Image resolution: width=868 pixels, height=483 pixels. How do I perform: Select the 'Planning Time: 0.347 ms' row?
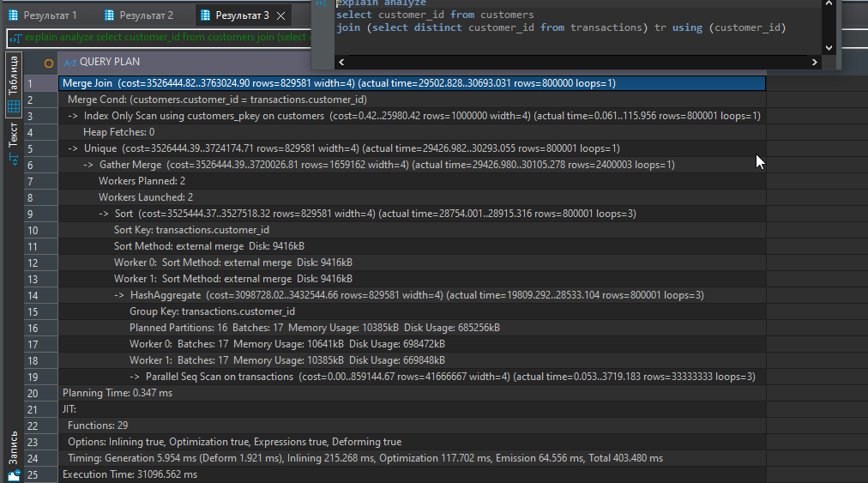pos(412,393)
